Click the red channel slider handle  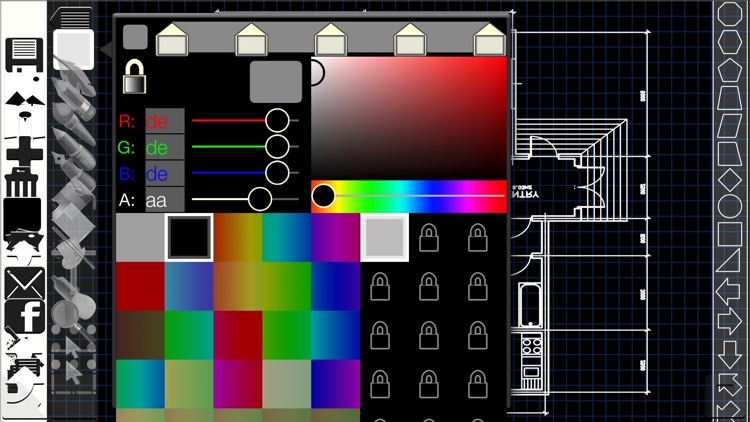pyautogui.click(x=277, y=120)
